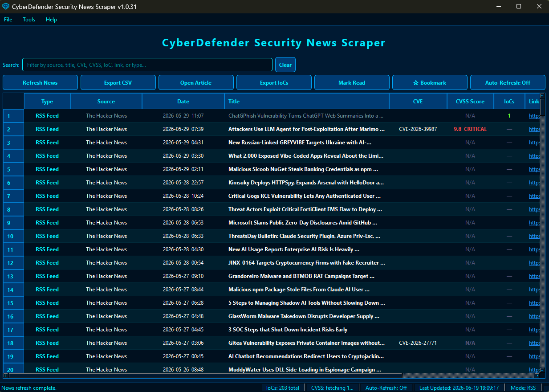Select the Grandoreiro Malware article

[301, 276]
